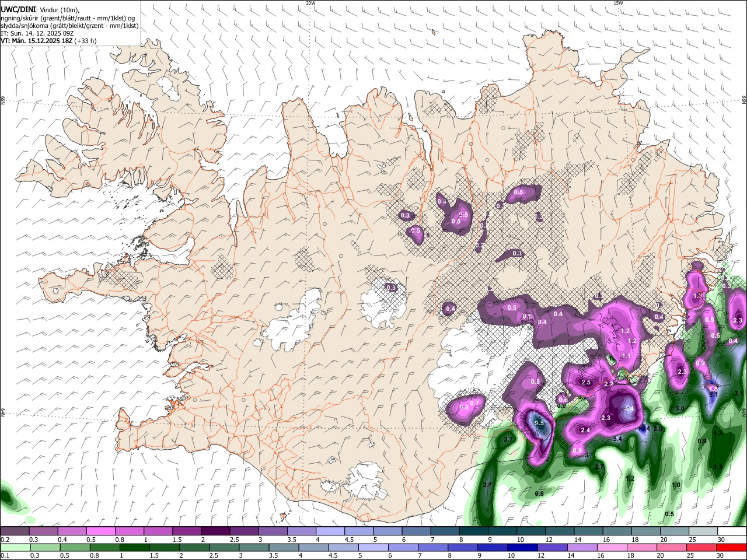Click the '3.0' rain value on the map
Viewport: 747px width, 560px height.
680,409
